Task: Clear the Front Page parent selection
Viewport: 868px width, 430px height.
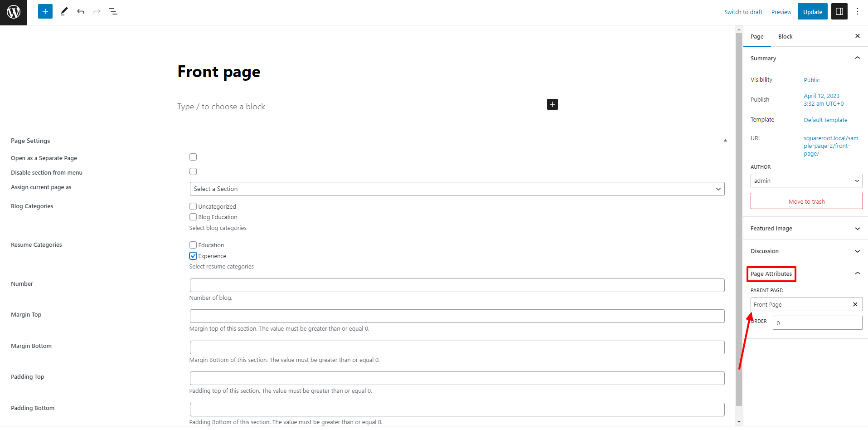Action: 855,304
